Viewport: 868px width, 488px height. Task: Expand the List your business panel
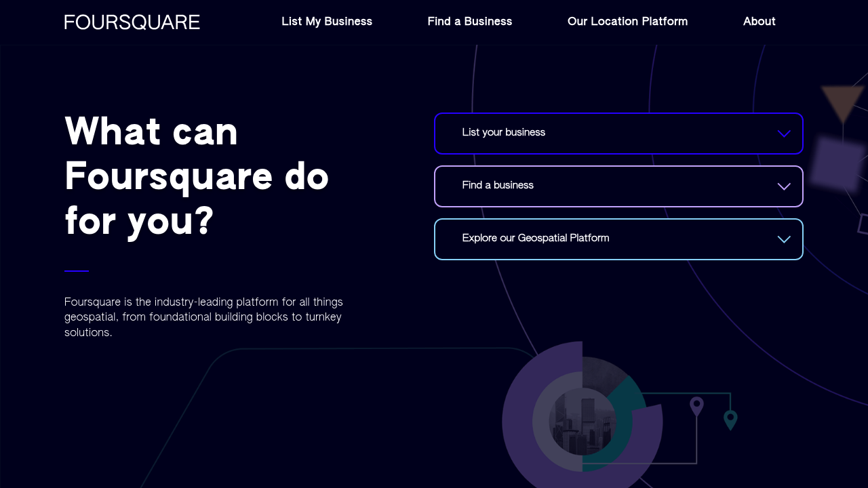pos(618,134)
